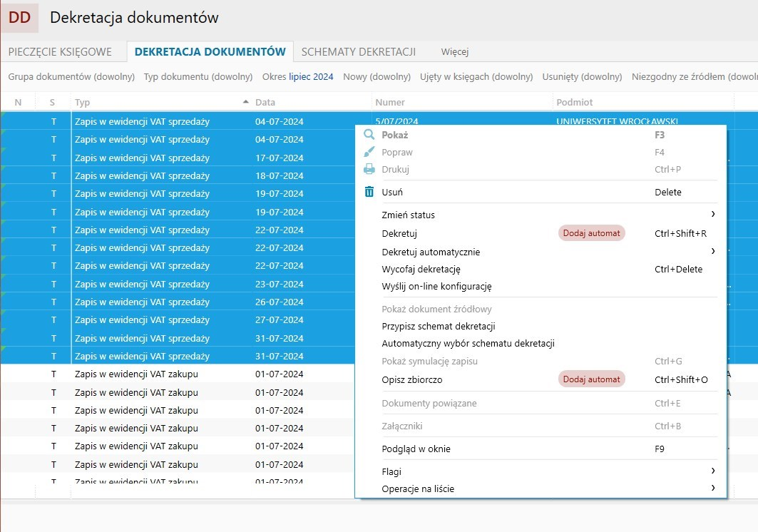758x532 pixels.
Task: Click the printer icon beside Drukuj
Action: 369,169
